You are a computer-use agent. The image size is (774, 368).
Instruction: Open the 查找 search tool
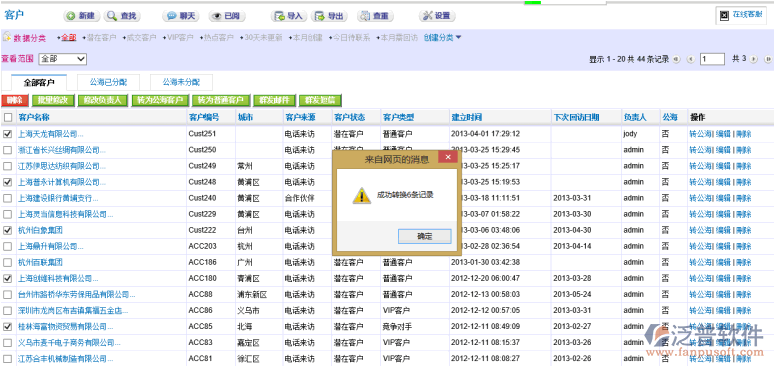[122, 16]
